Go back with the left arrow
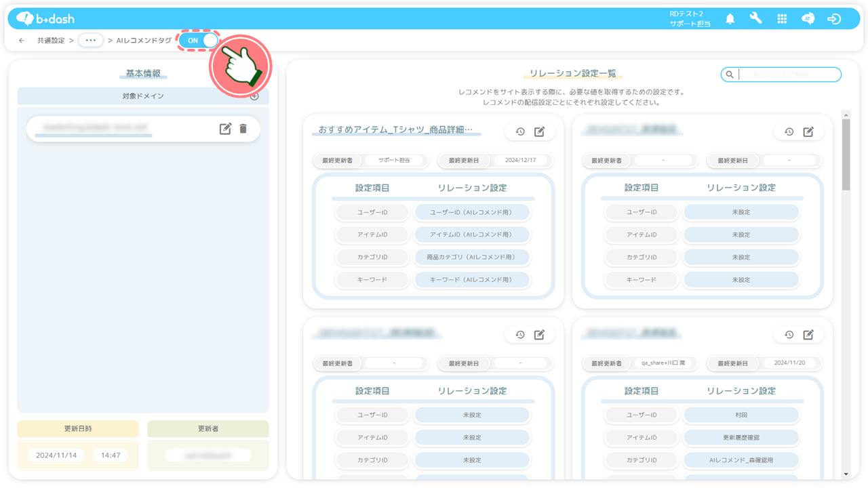 (22, 41)
